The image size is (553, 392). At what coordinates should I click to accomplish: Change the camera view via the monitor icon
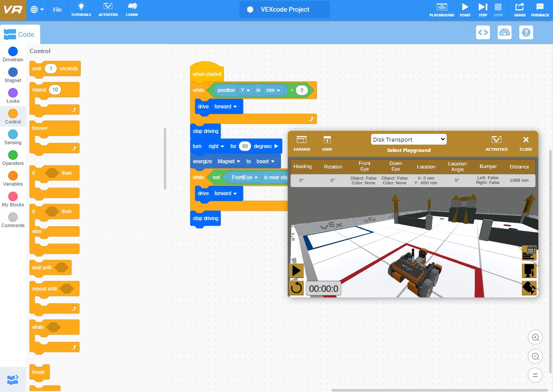pyautogui.click(x=529, y=270)
